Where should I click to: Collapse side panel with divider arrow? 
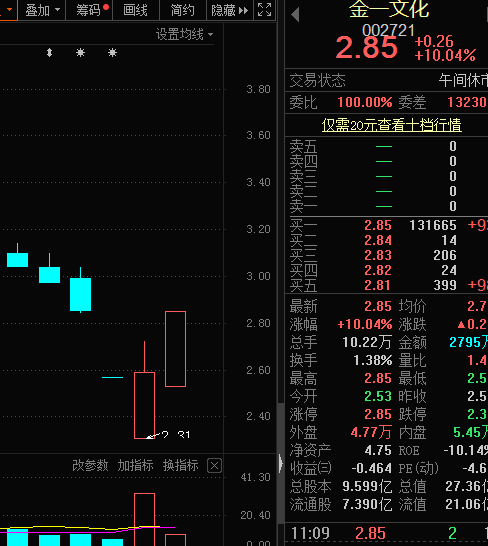(x=280, y=463)
